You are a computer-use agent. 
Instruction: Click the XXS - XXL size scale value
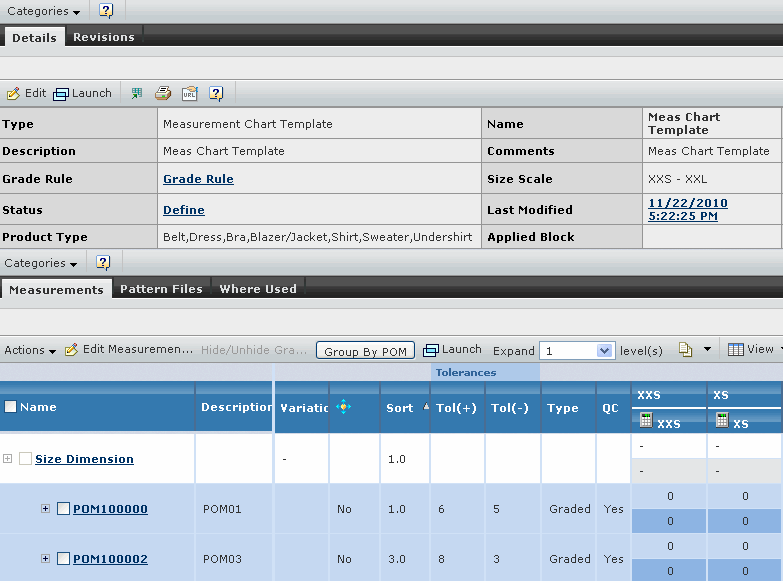(677, 179)
